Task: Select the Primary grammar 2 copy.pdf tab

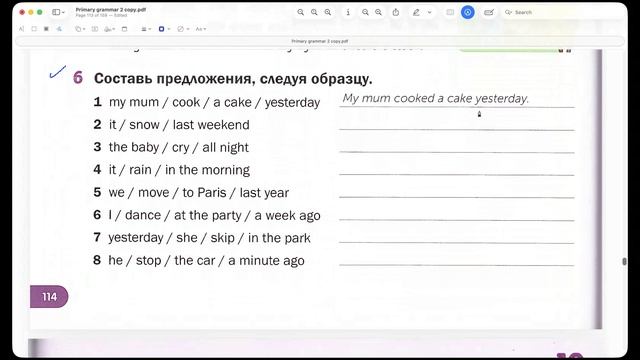Action: click(x=320, y=41)
